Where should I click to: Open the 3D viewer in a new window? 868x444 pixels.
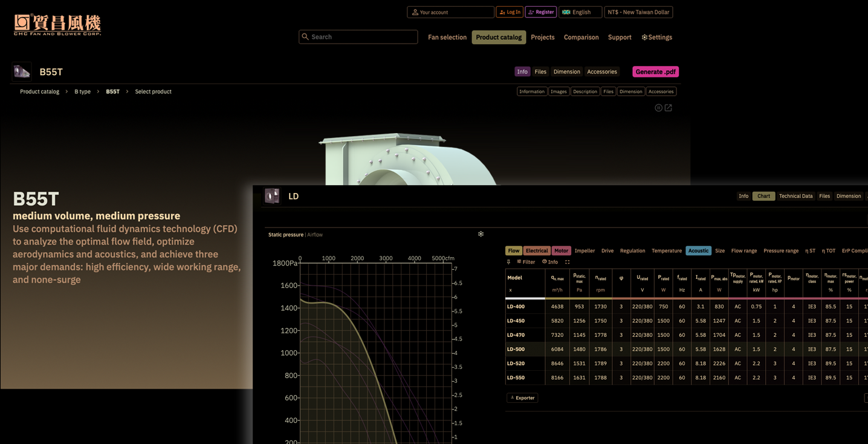point(668,108)
